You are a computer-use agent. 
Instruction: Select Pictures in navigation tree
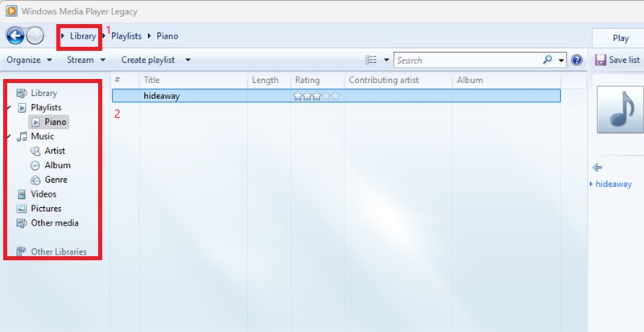(x=46, y=209)
